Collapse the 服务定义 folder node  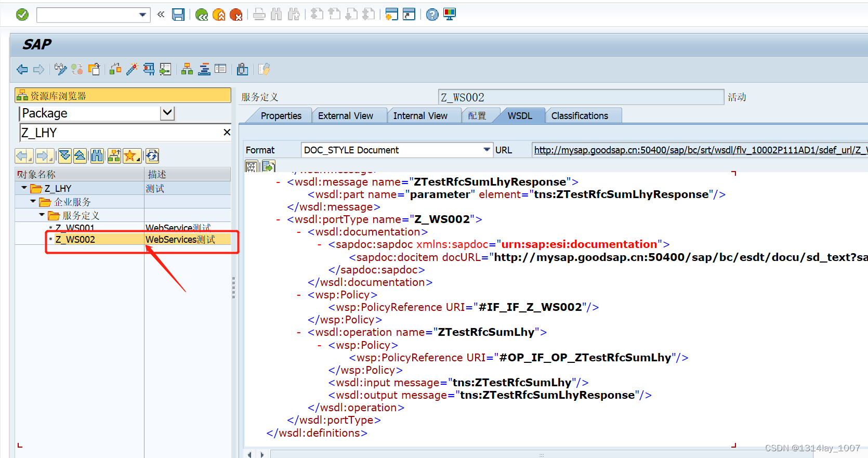click(x=42, y=215)
